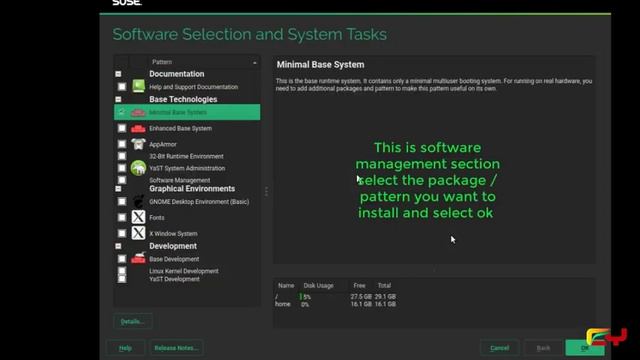Click the Help button
Screen dimensions: 640x360
click(x=125, y=348)
